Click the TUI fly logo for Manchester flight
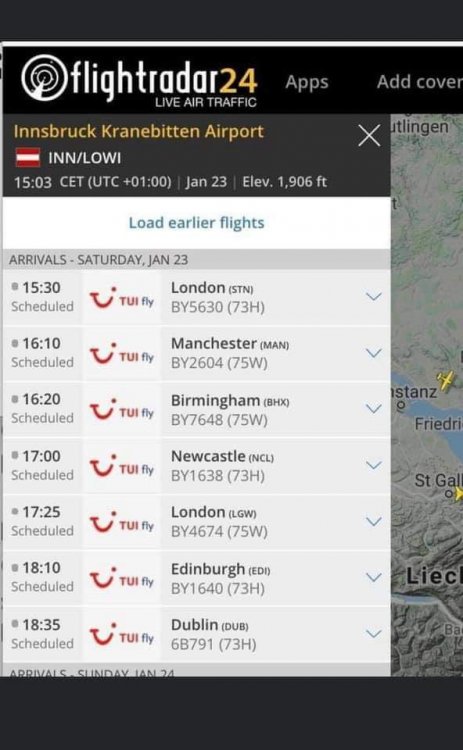 coord(122,353)
